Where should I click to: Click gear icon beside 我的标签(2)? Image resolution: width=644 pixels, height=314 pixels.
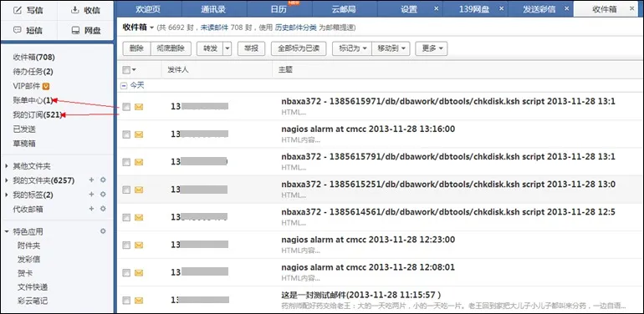103,195
